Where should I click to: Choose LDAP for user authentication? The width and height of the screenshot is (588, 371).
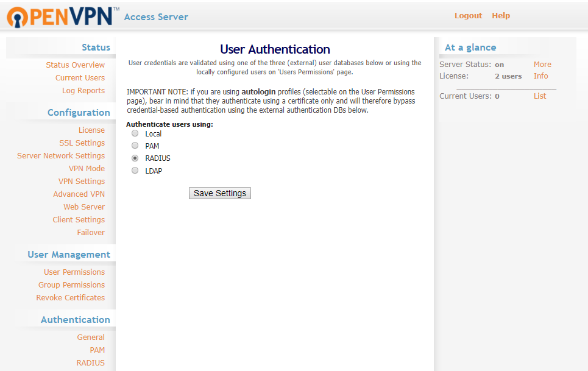135,171
